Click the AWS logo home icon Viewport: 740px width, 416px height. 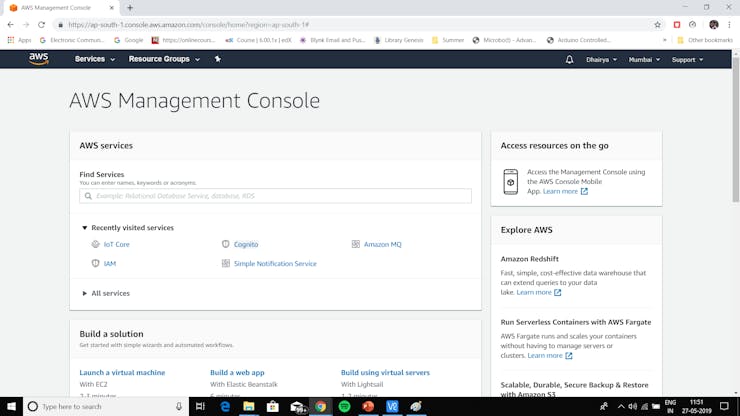click(38, 59)
